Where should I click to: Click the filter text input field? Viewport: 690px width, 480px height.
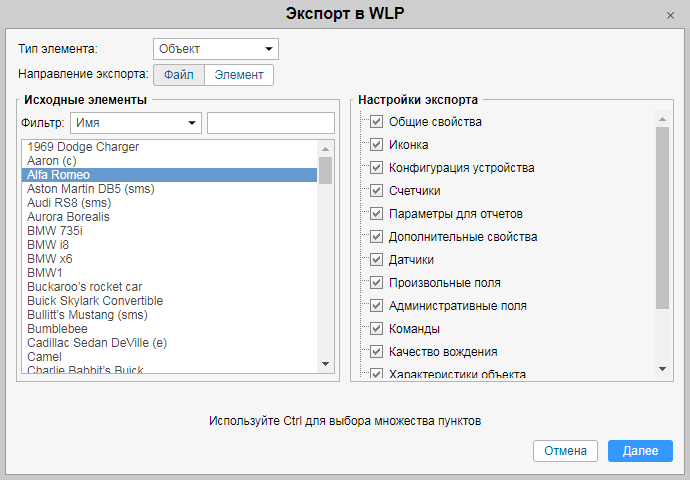(271, 123)
